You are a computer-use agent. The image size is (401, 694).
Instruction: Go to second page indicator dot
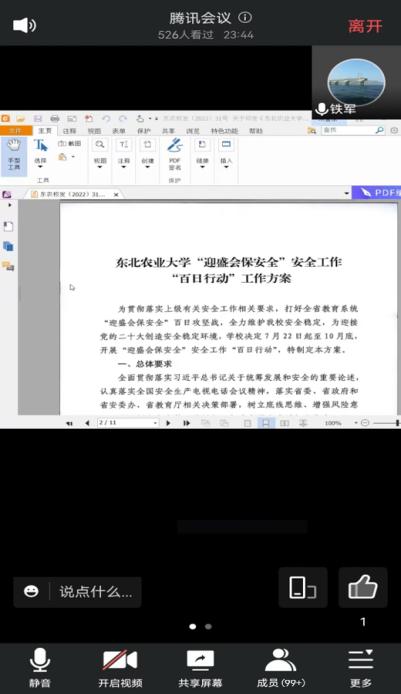(x=208, y=626)
